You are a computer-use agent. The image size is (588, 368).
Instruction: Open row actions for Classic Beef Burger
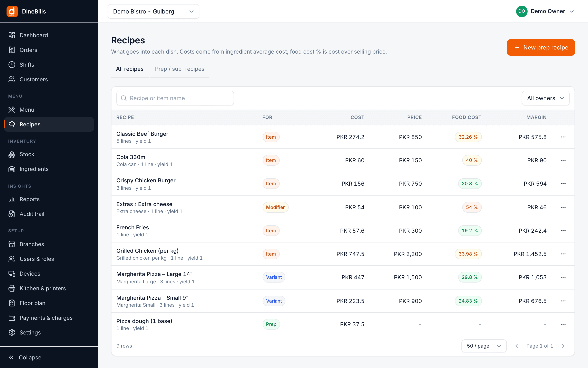[x=563, y=137]
